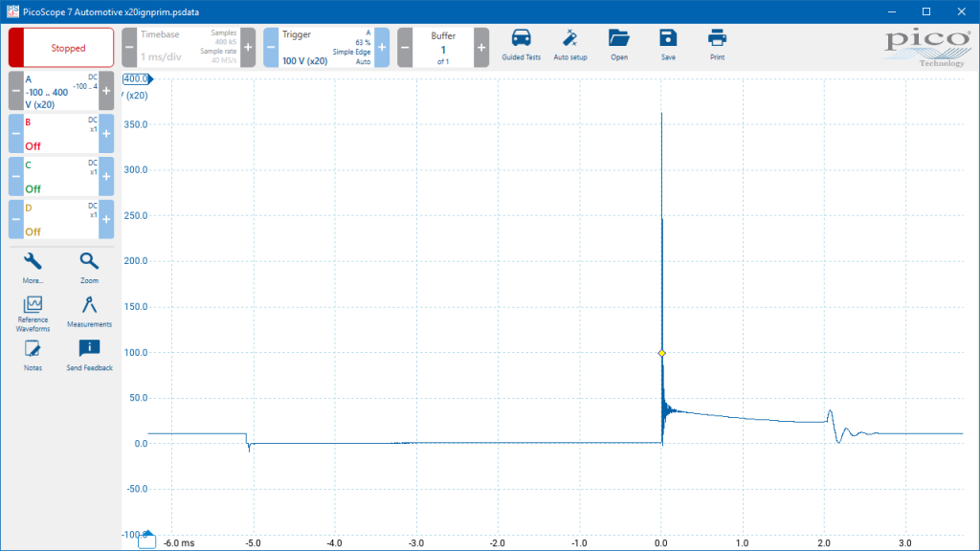The image size is (980, 551).
Task: Print the current waveform view
Action: (717, 46)
